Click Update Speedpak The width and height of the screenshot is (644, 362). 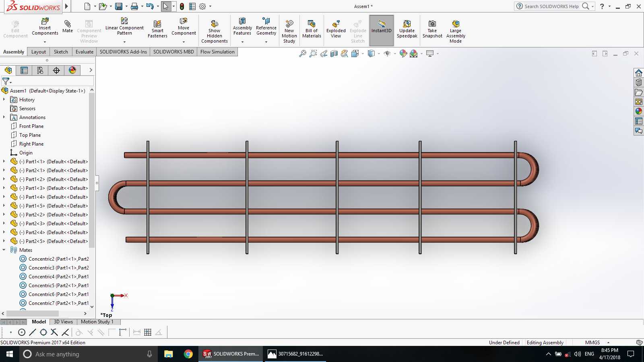click(x=407, y=29)
